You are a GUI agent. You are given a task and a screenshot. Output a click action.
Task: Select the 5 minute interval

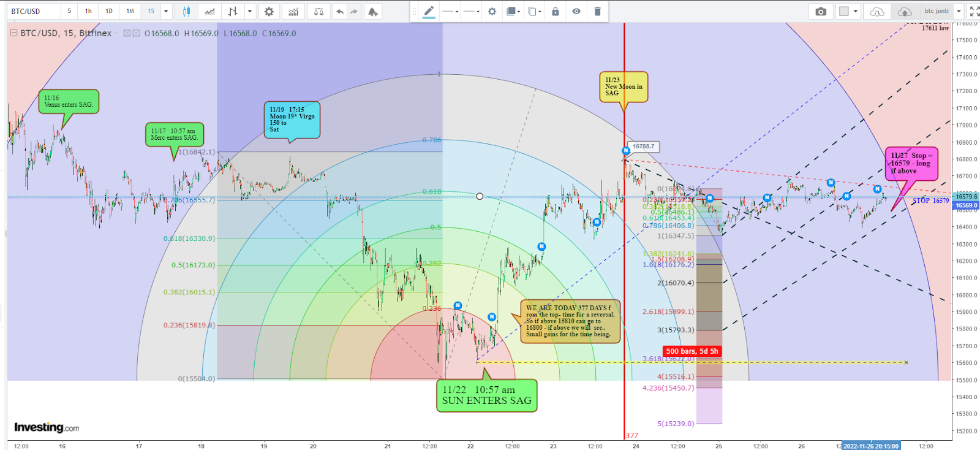tap(69, 11)
